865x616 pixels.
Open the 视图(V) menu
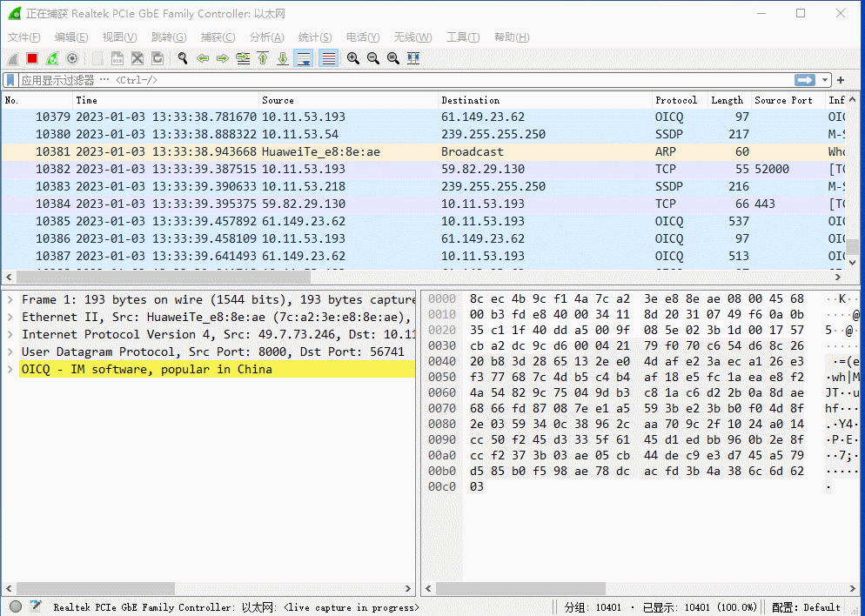pyautogui.click(x=120, y=37)
